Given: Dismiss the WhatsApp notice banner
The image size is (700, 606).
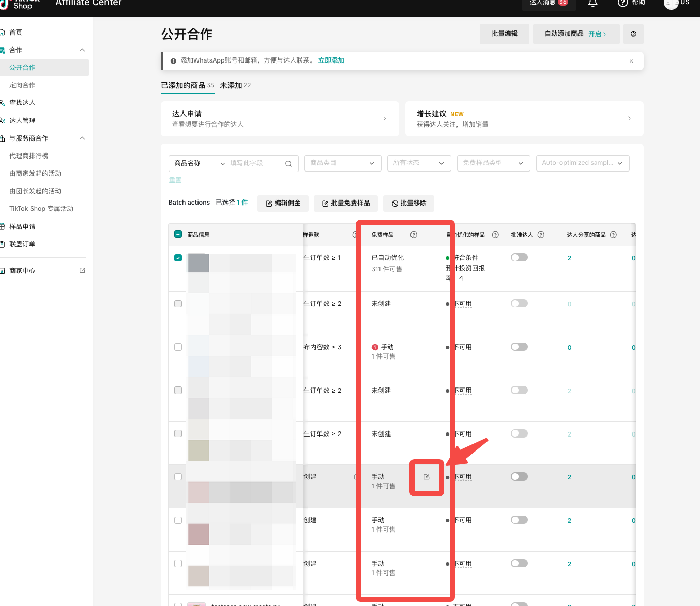Looking at the screenshot, I should [631, 61].
